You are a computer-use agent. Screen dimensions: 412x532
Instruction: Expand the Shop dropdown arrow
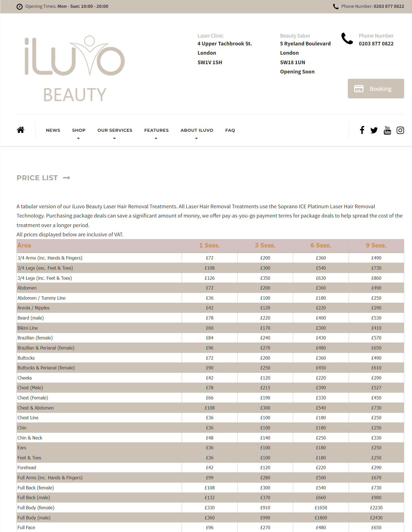(x=78, y=138)
